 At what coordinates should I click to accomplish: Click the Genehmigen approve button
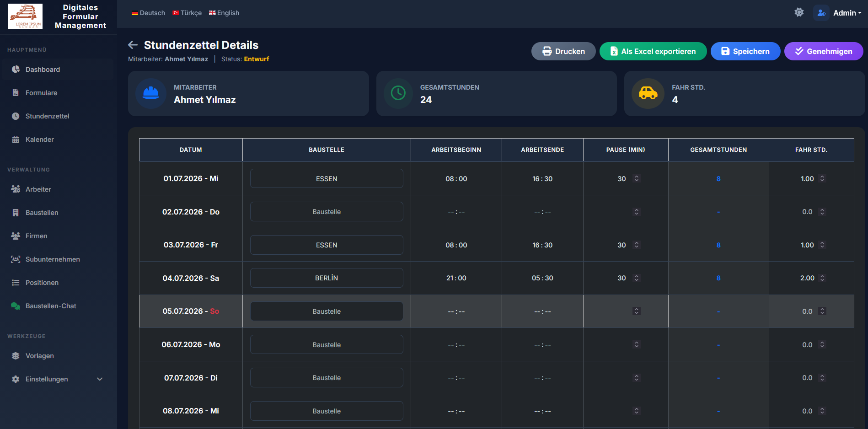824,51
